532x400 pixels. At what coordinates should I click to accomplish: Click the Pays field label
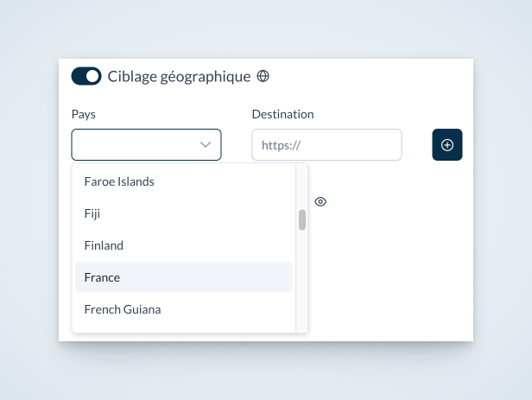point(84,114)
